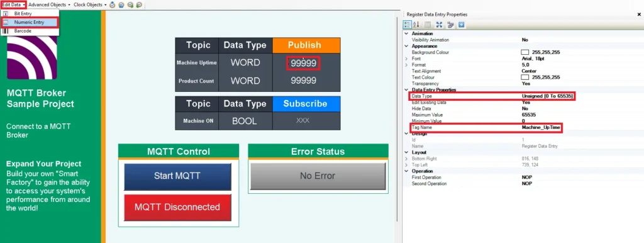This screenshot has height=243, width=644.
Task: Collapse the Operation category
Action: [407, 171]
